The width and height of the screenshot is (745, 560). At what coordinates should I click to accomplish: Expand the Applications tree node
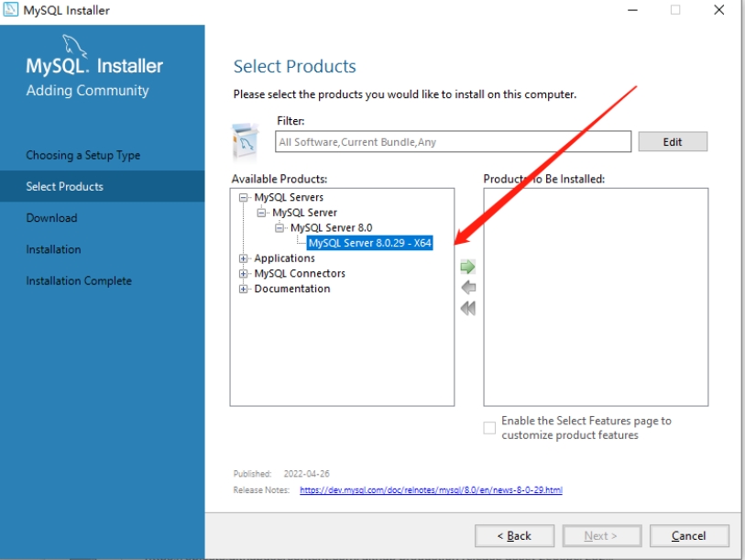(244, 258)
